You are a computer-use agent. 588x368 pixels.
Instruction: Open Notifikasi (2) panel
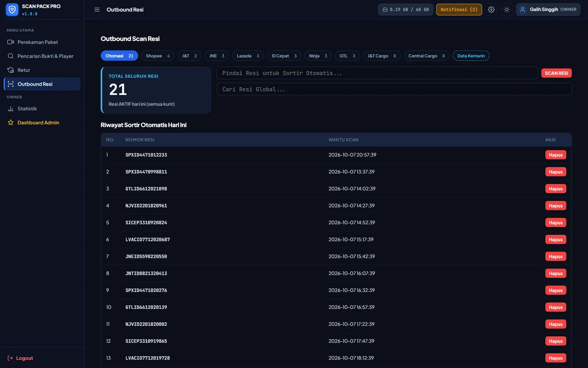(459, 10)
